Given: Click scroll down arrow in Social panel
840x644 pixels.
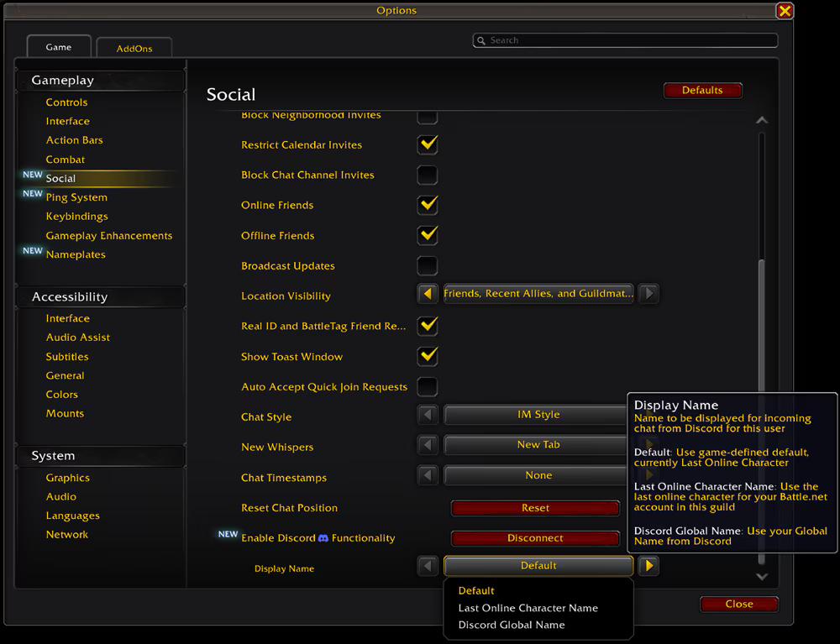Looking at the screenshot, I should [762, 577].
